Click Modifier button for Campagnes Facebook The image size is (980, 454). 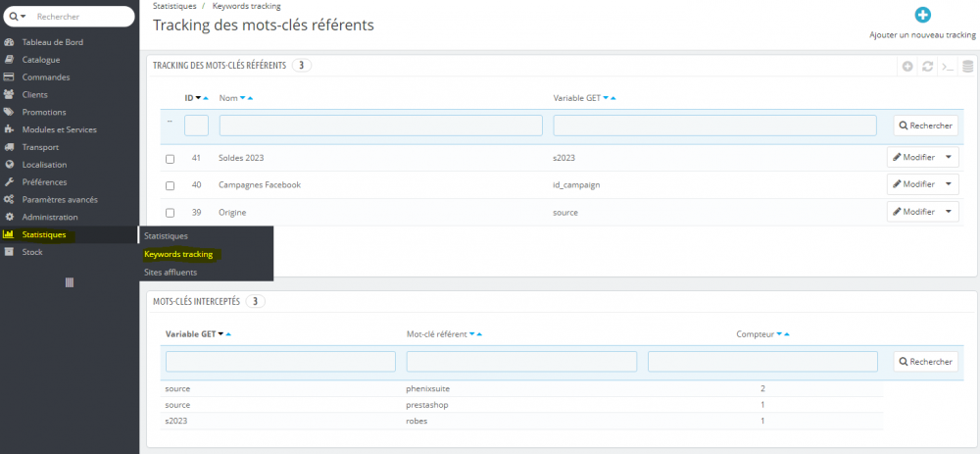(913, 184)
